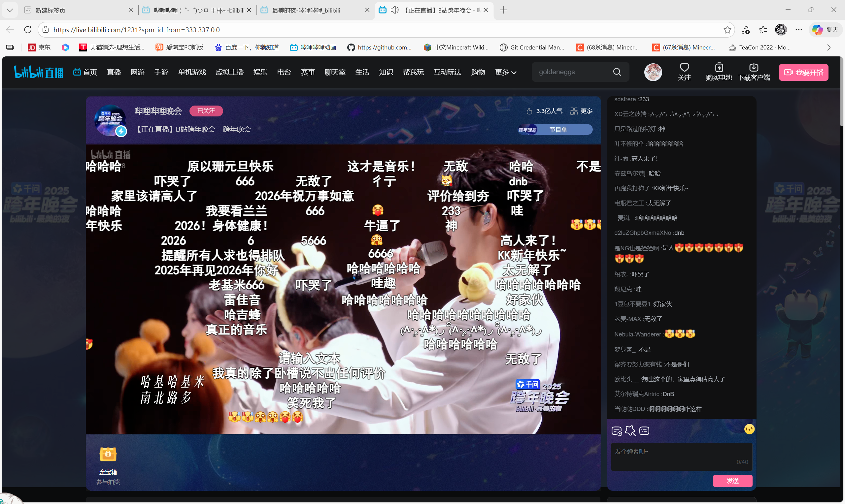Click the search magnifier icon

[617, 72]
